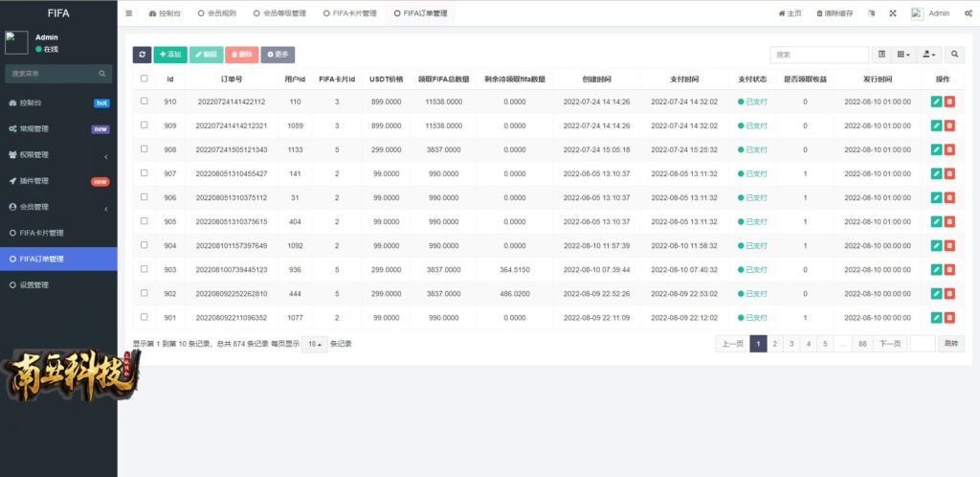Click the 删除 (delete) toolbar button
Image resolution: width=980 pixels, height=477 pixels.
[242, 55]
